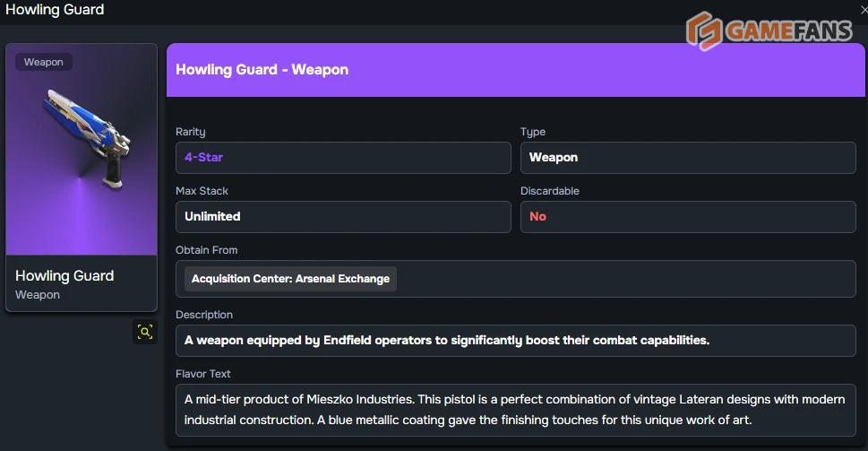Click the Howling Guard name on the card

64,275
